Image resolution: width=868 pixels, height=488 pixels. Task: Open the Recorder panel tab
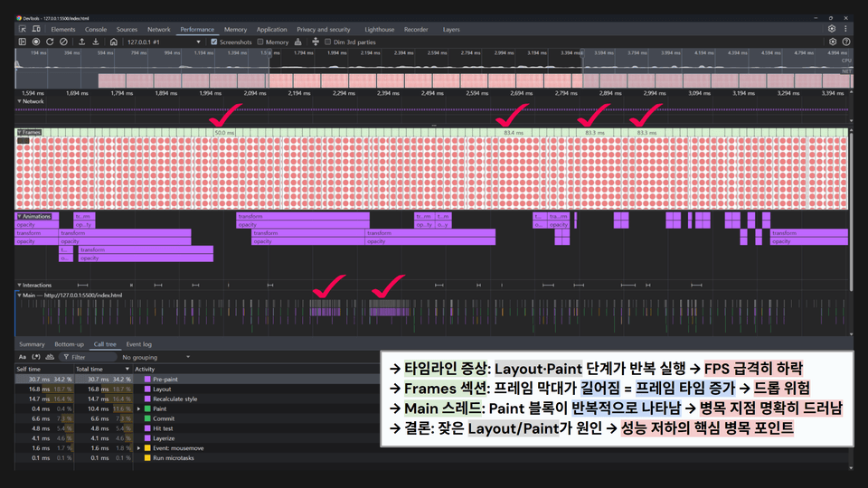click(416, 29)
